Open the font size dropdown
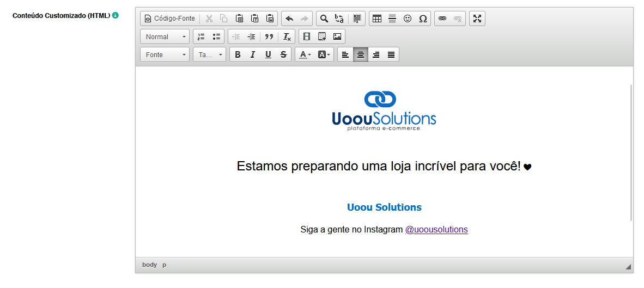This screenshot has height=288, width=644. (209, 54)
